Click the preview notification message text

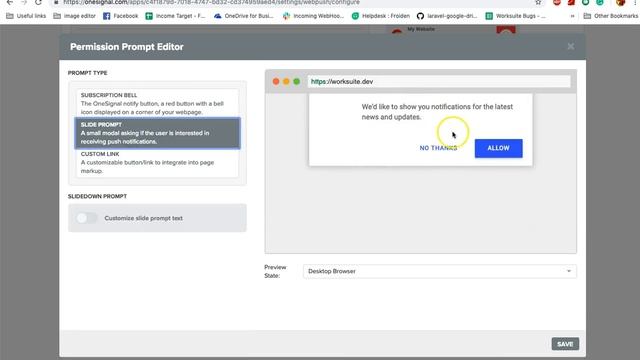[x=437, y=112]
